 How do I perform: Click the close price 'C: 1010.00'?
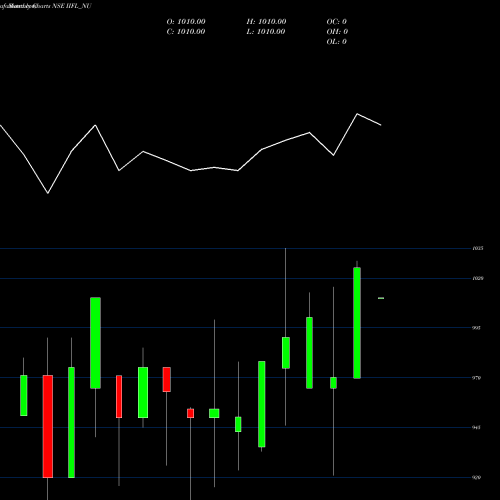click(186, 32)
